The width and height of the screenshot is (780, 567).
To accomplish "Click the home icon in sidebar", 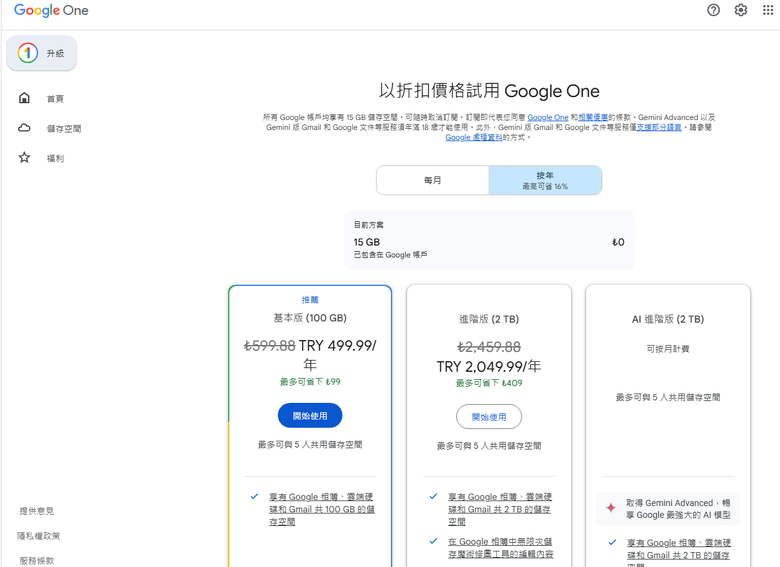I will pos(24,98).
